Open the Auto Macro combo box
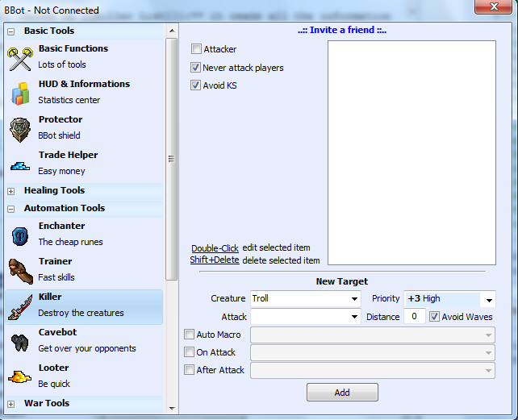Screen dimensions: 518x420 (373, 335)
